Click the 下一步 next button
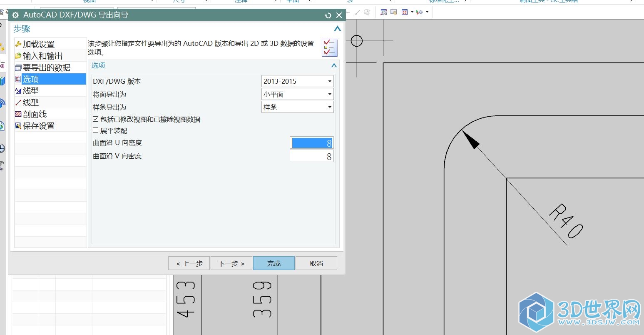 click(x=231, y=263)
